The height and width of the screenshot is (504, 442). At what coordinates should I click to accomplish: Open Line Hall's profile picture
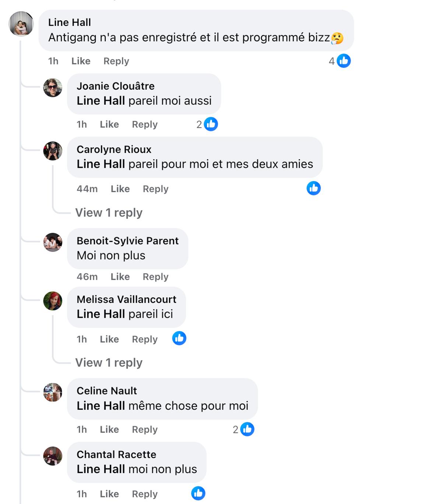pos(20,23)
